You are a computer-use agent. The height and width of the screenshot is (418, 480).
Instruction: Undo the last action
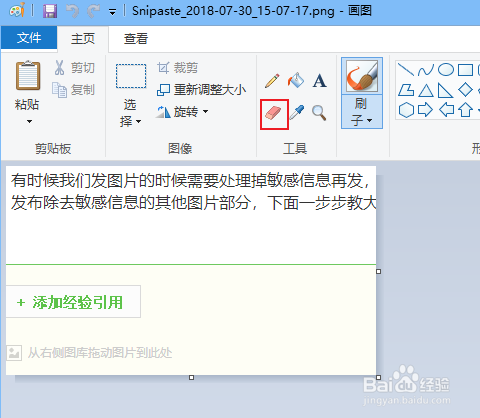(72, 11)
